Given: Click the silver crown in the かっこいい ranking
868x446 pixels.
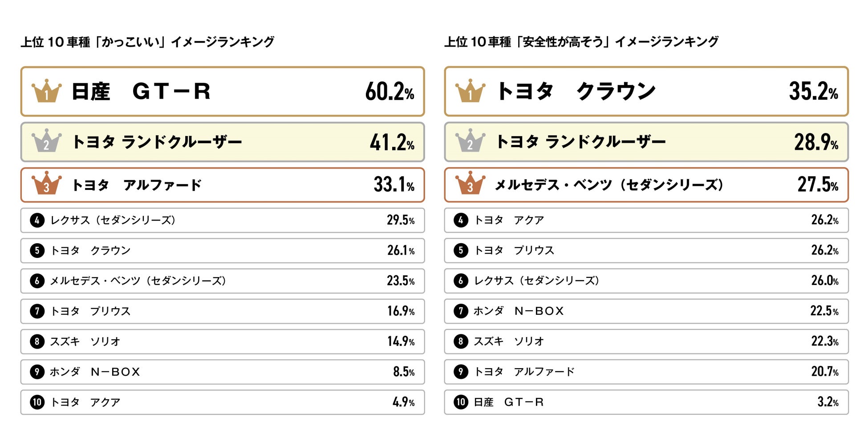Looking at the screenshot, I should coord(46,142).
